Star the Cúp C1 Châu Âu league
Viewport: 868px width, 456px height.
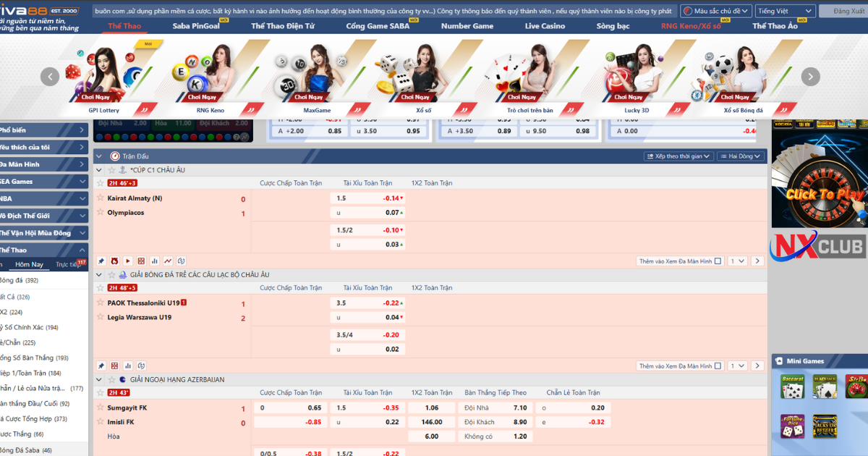tap(111, 170)
